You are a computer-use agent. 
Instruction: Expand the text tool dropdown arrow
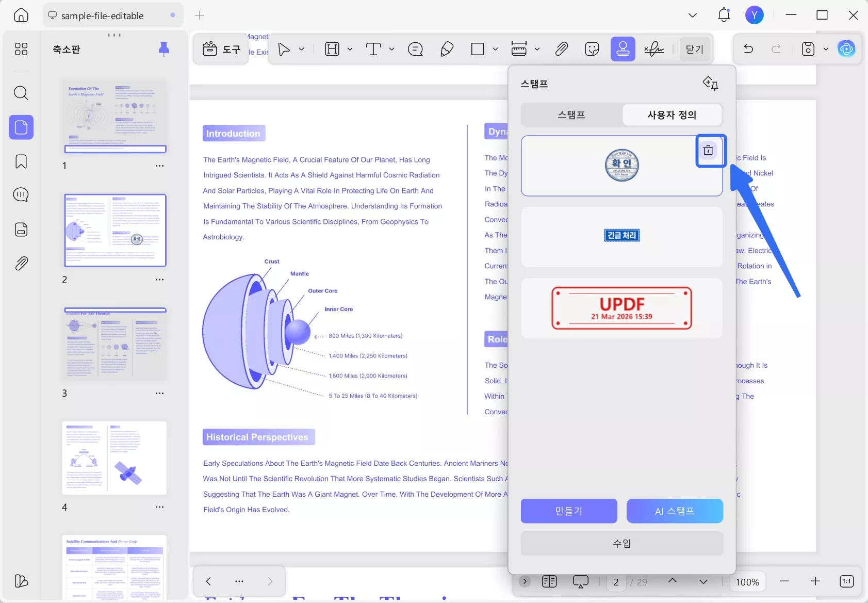[x=391, y=49]
